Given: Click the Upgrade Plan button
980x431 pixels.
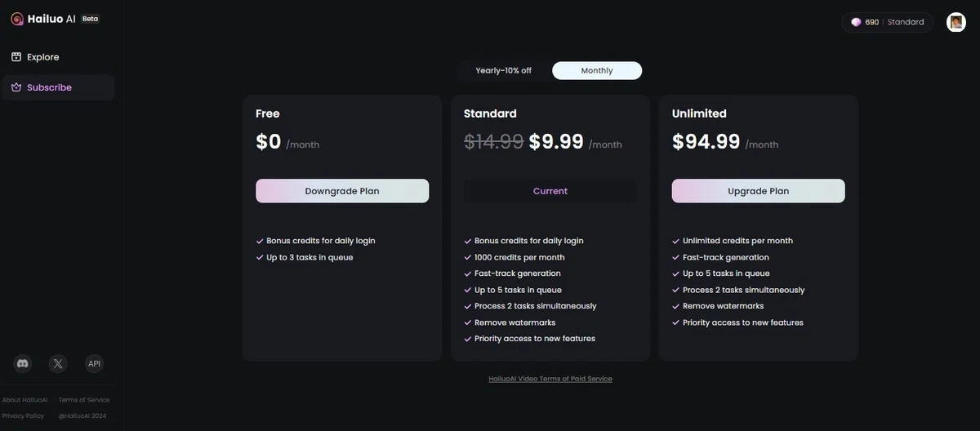Looking at the screenshot, I should (759, 191).
